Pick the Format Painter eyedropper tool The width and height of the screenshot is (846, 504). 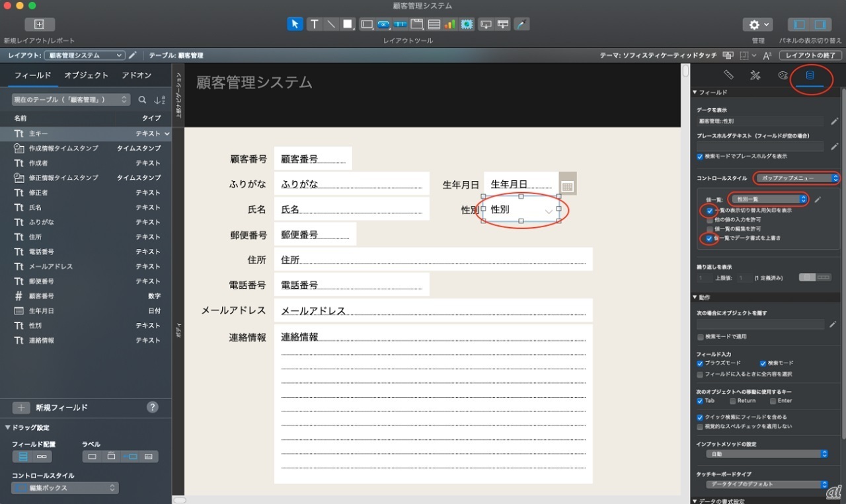pyautogui.click(x=521, y=24)
